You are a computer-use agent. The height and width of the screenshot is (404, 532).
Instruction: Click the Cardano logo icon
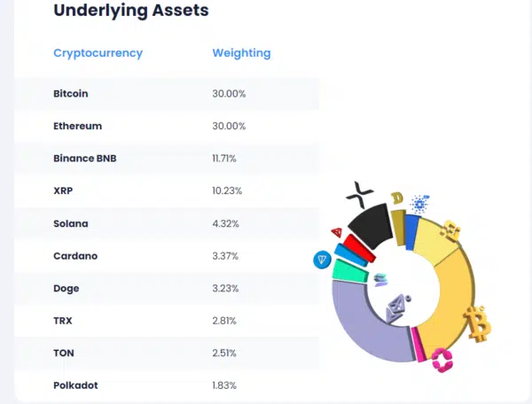[x=419, y=203]
